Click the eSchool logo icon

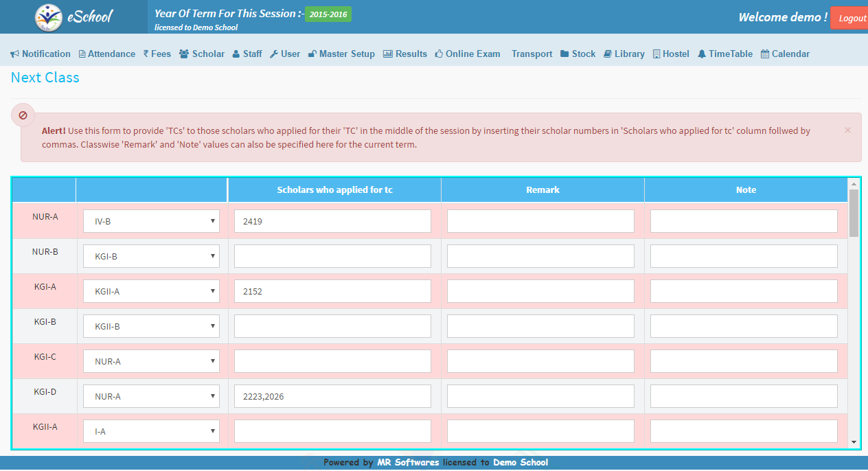[48, 17]
